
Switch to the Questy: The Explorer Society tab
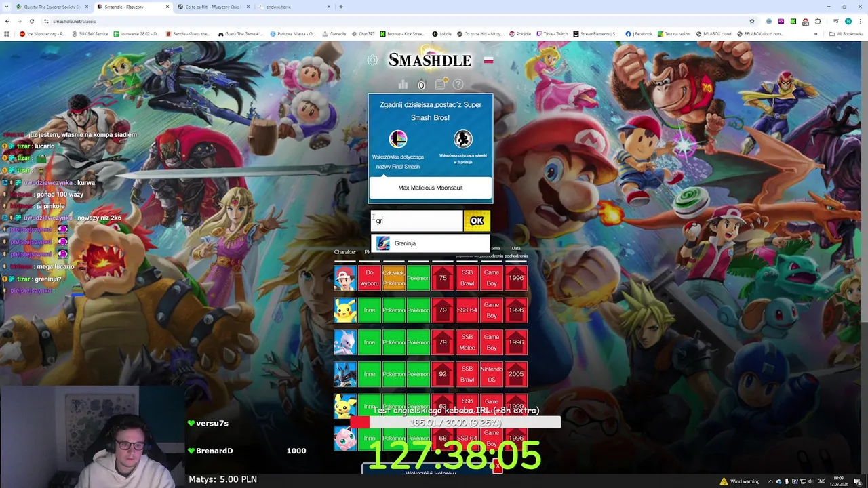click(52, 7)
